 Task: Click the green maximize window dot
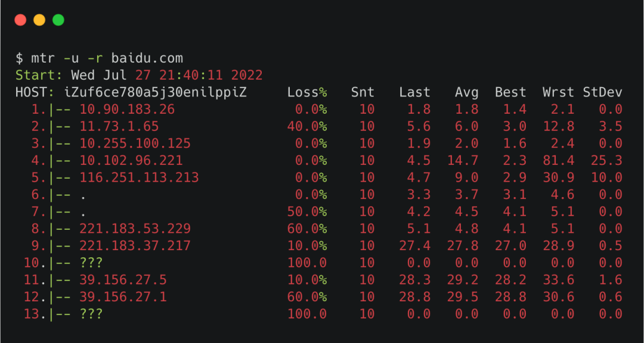point(58,20)
